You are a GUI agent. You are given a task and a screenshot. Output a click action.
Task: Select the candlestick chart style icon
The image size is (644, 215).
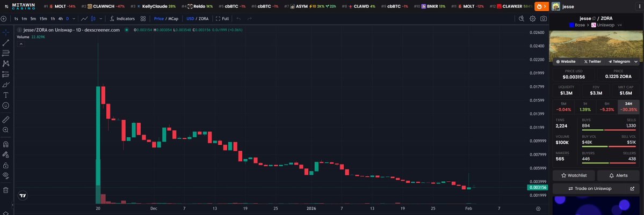(93, 19)
